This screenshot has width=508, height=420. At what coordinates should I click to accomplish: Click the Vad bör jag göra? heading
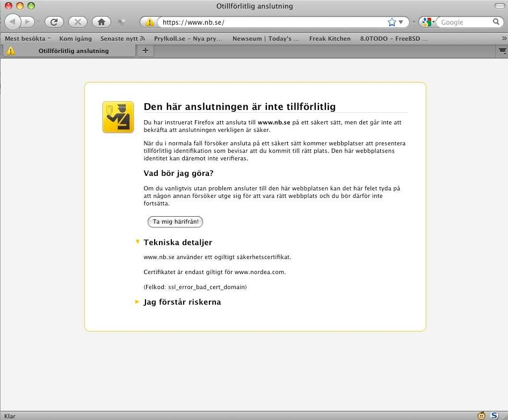tap(178, 173)
